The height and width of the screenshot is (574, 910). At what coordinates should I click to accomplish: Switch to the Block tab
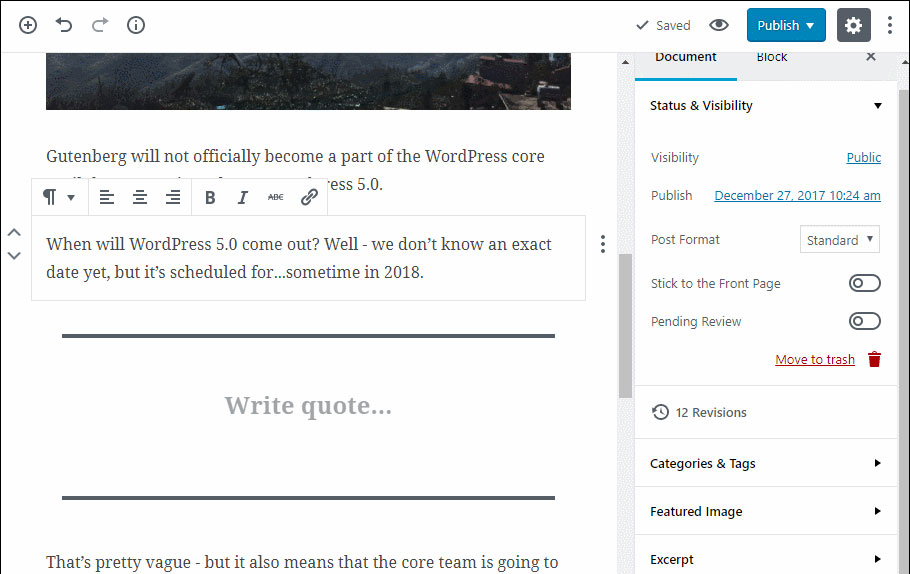tap(772, 57)
